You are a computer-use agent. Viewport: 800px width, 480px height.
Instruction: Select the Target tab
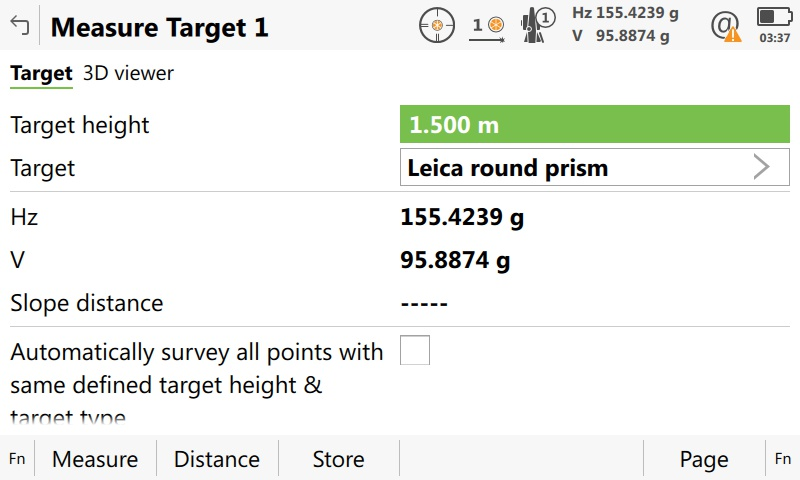click(x=41, y=73)
